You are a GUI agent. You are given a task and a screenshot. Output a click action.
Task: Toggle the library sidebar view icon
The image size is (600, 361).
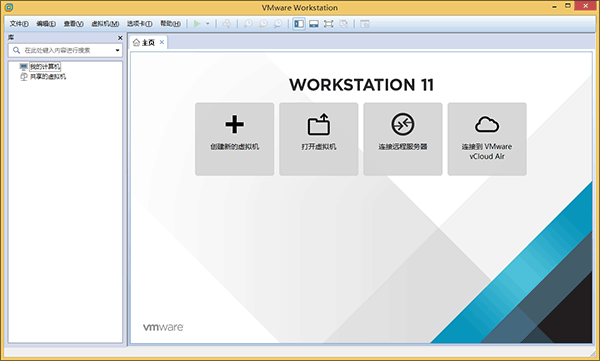click(x=299, y=24)
